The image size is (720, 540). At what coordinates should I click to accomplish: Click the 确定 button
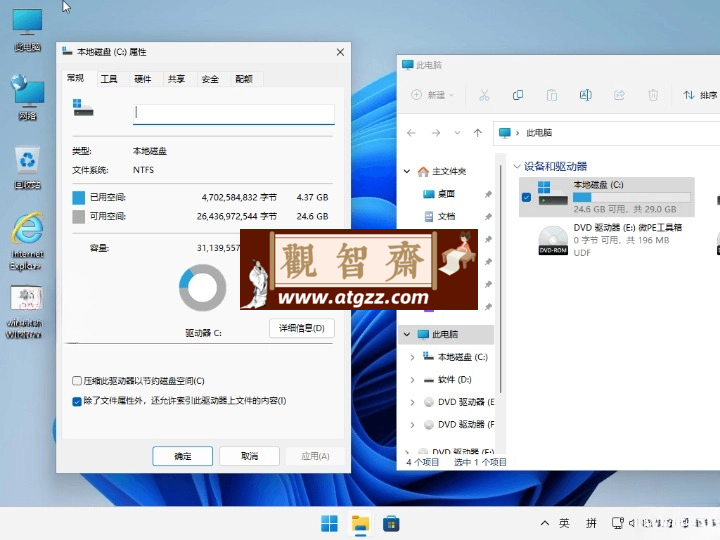[x=182, y=456]
